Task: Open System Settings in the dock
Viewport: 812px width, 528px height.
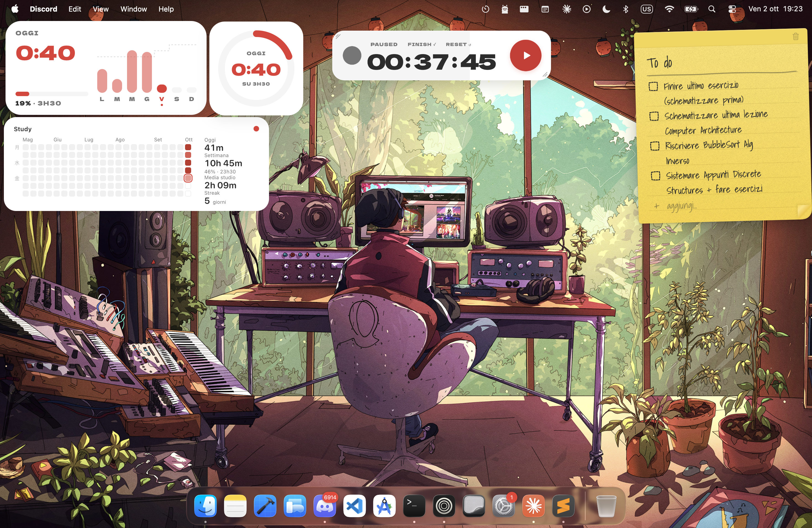Action: click(x=503, y=506)
